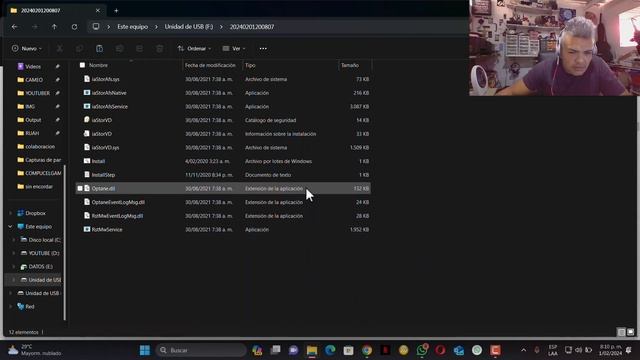Open Google Chrome from the taskbar
This screenshot has width=640, height=360.
(367, 350)
